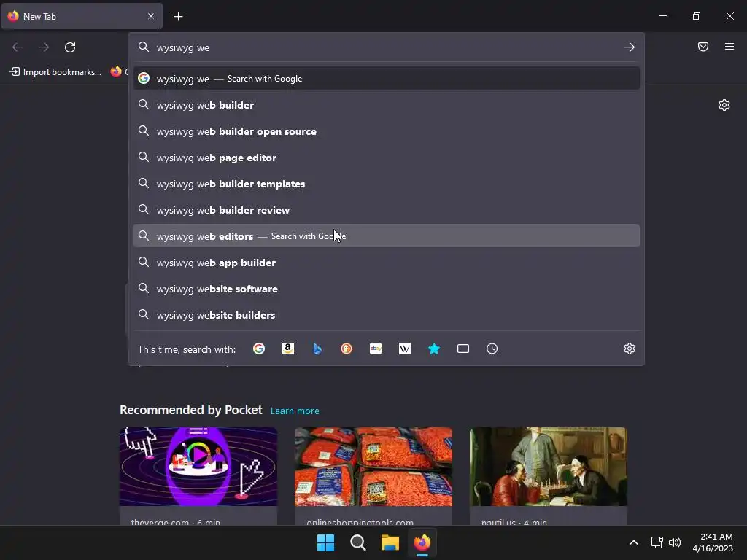Choose suggestion "wysiwyg website builders"

point(387,315)
